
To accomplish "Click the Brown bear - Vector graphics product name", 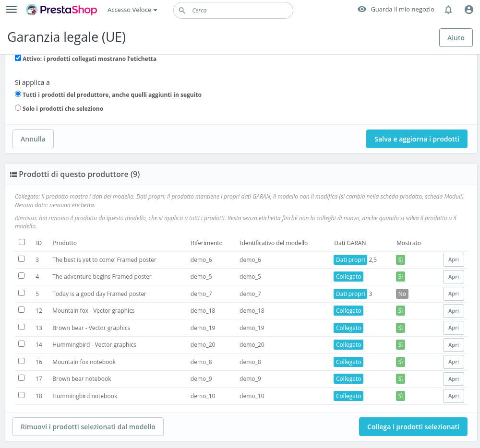I will point(91,328).
